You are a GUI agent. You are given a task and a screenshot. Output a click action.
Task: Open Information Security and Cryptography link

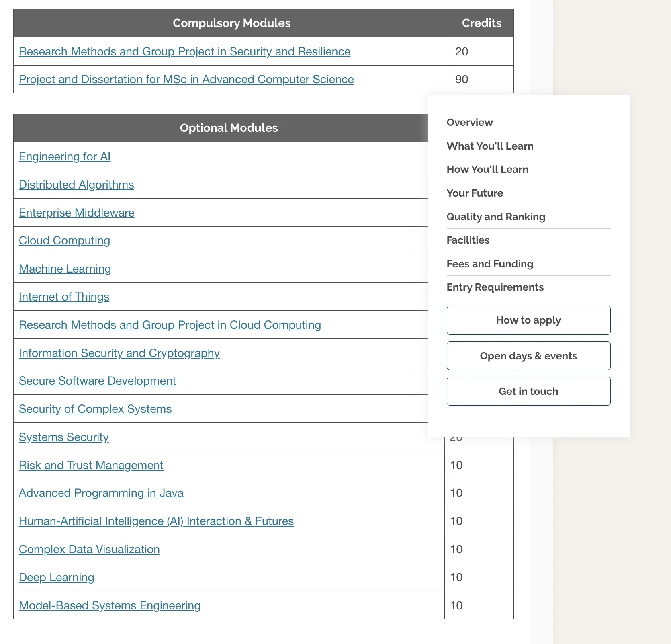coord(119,353)
